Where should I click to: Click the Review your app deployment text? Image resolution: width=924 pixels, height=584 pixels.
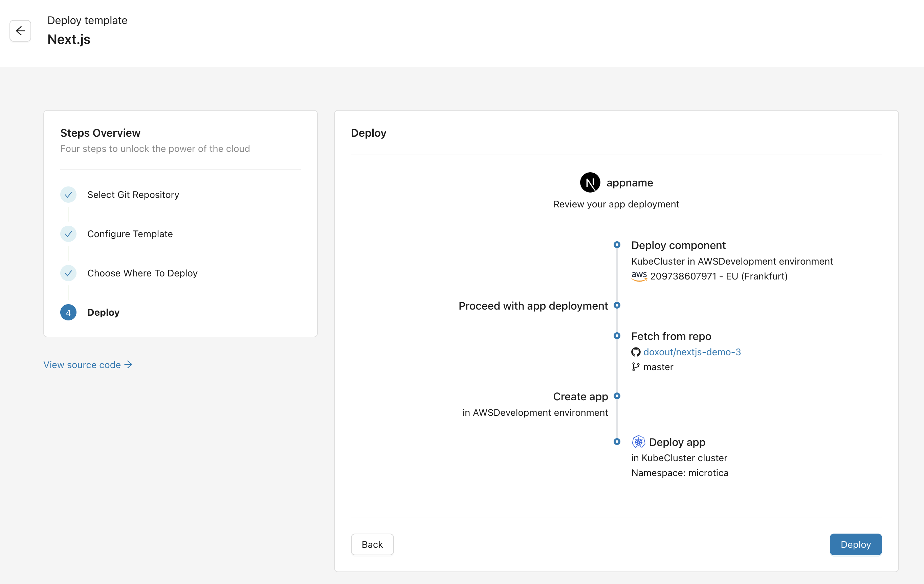coord(616,204)
